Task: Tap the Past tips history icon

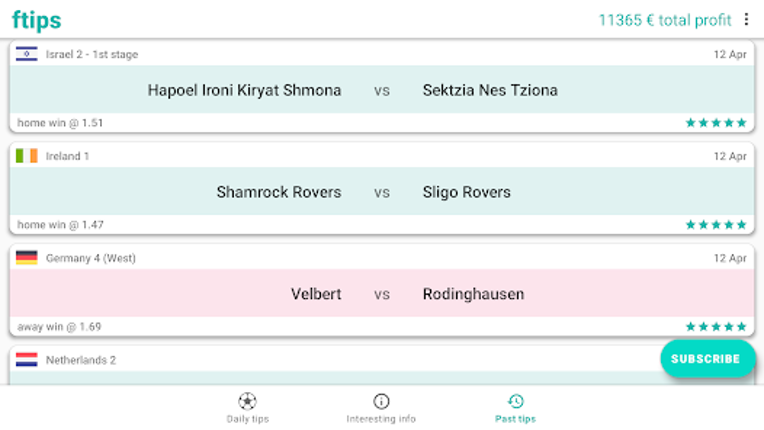Action: coord(515,401)
